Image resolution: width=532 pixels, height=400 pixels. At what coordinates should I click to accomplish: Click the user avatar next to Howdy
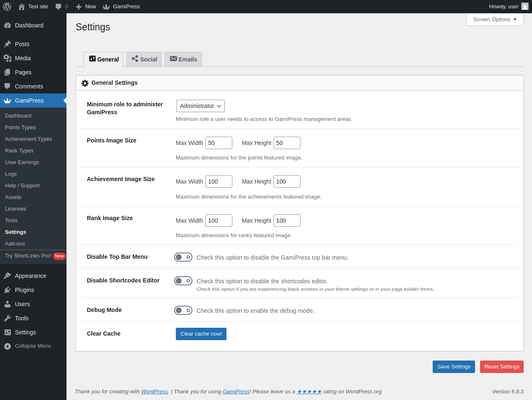[525, 6]
